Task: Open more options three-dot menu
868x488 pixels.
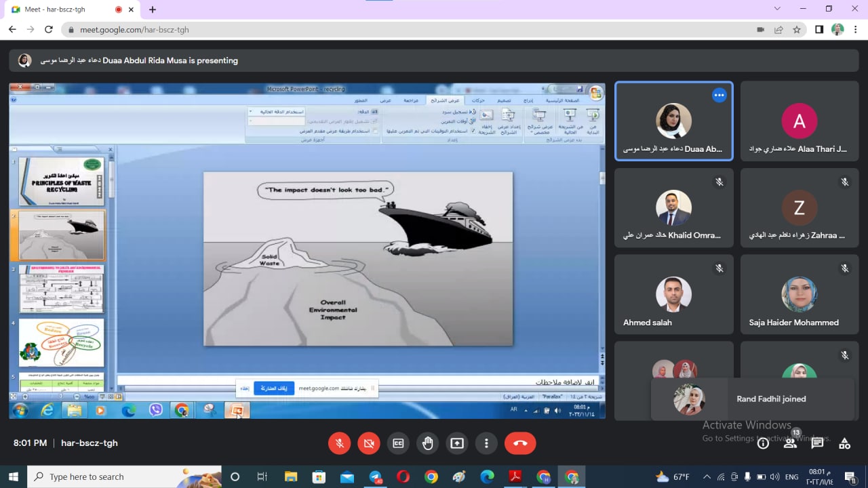Action: coord(486,443)
